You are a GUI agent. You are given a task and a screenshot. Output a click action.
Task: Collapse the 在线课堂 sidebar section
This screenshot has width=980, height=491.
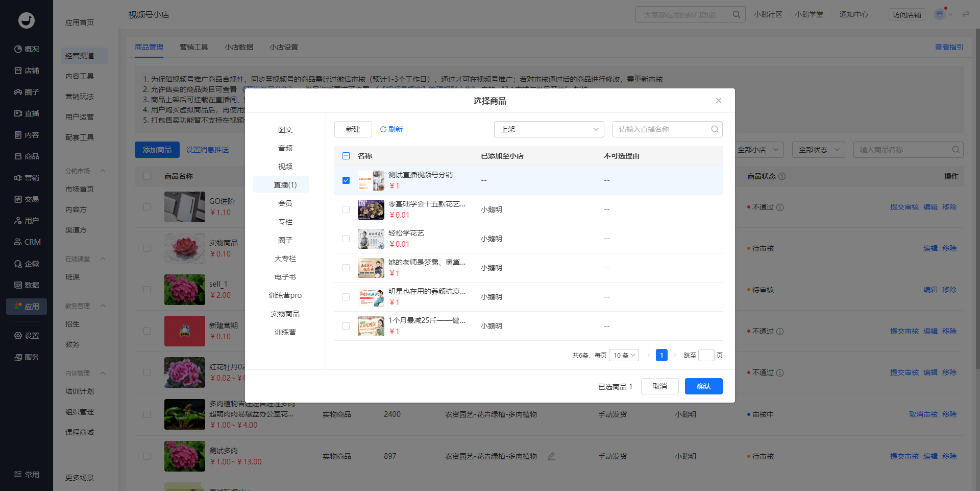103,259
